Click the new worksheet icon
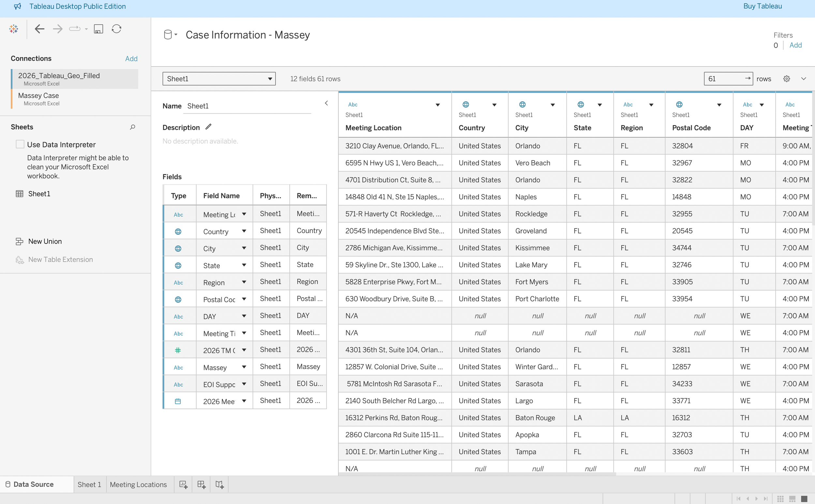 point(183,485)
